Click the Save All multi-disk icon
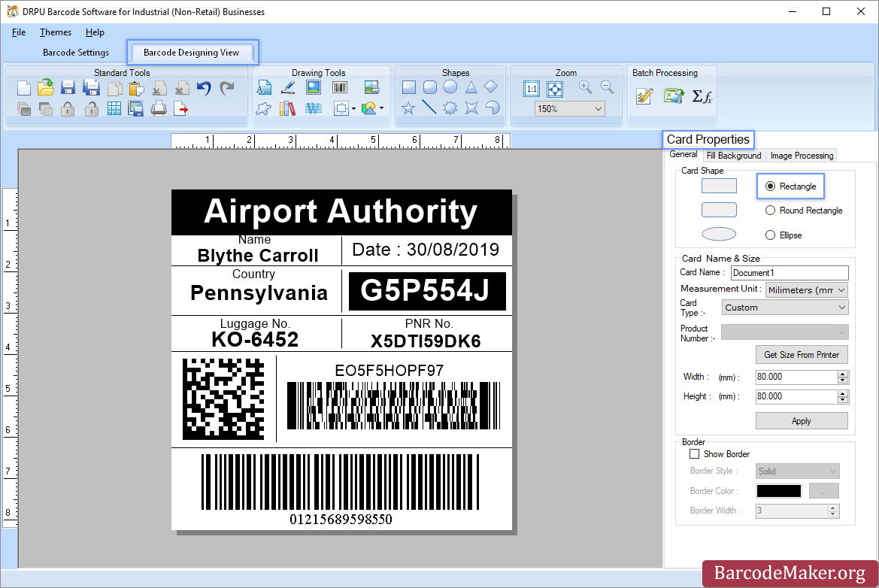 [91, 88]
